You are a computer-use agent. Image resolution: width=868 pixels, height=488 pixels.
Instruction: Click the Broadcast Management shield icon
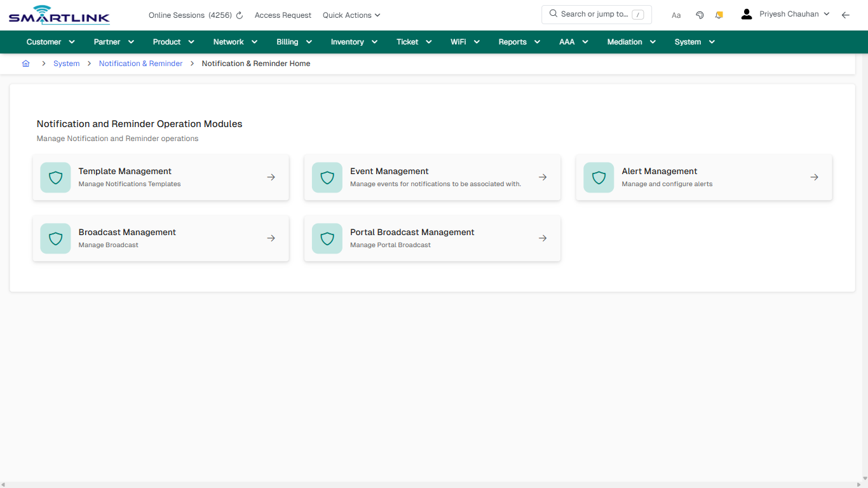click(55, 238)
